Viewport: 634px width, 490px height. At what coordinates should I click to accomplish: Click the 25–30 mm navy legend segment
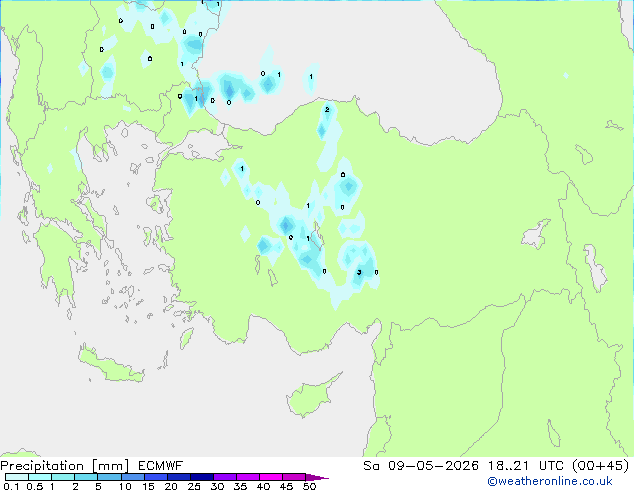pyautogui.click(x=202, y=477)
